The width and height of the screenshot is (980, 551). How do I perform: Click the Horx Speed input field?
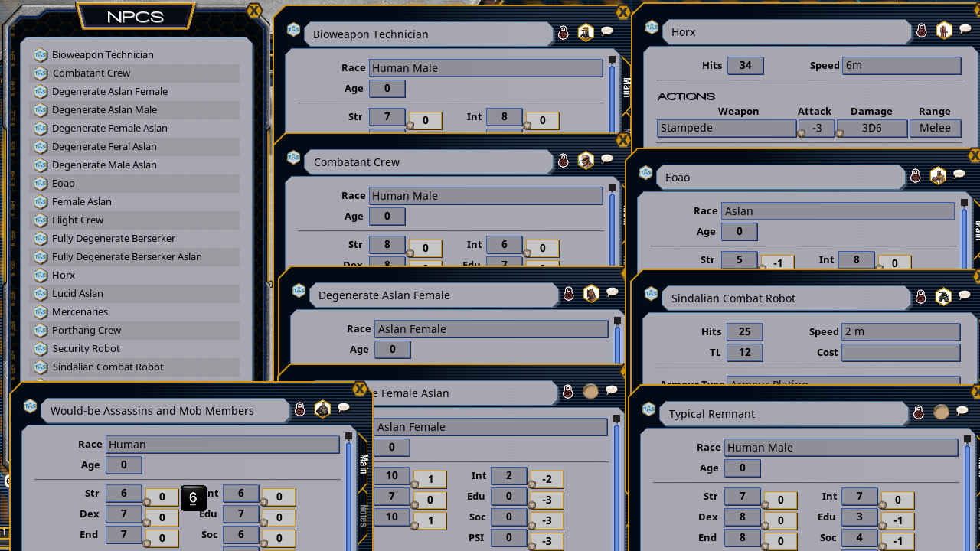(901, 66)
